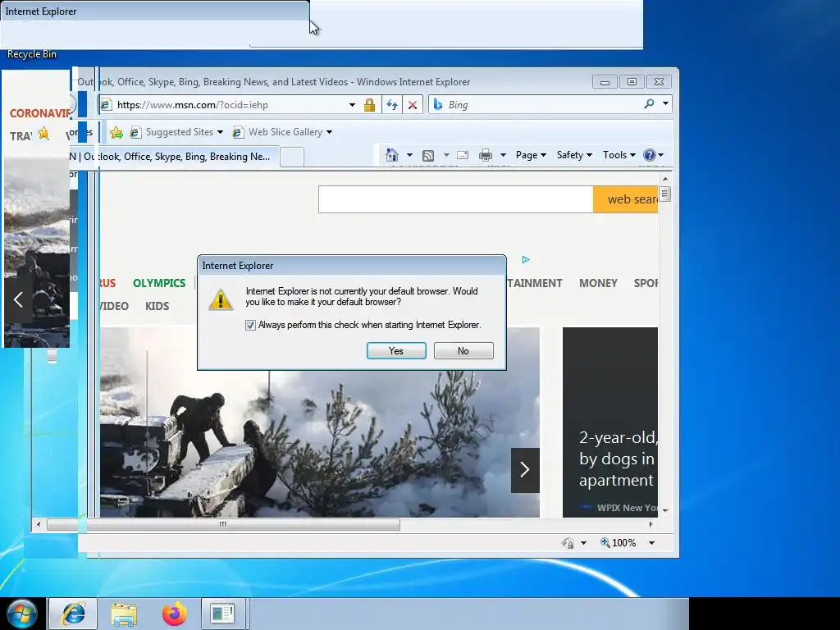Click the Home icon in IE command bar
The image size is (840, 630).
[391, 155]
